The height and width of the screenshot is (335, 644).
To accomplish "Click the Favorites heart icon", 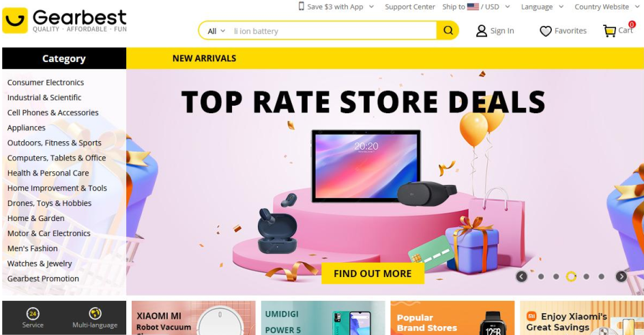I will [x=546, y=31].
